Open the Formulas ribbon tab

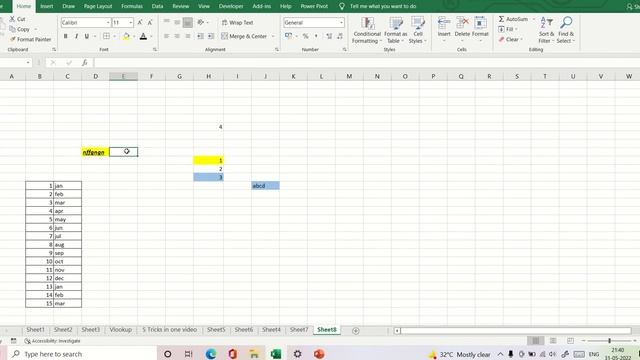(x=132, y=6)
